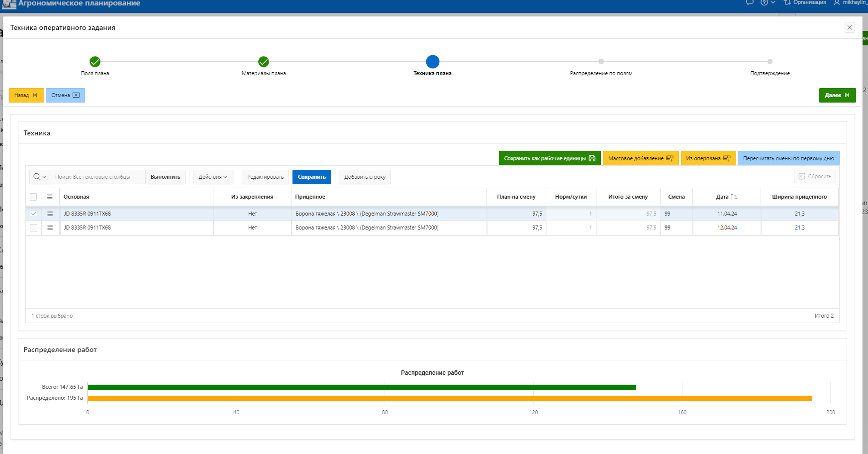Open the help question mark icon
Viewport: 868px width, 454px height.
(765, 2)
